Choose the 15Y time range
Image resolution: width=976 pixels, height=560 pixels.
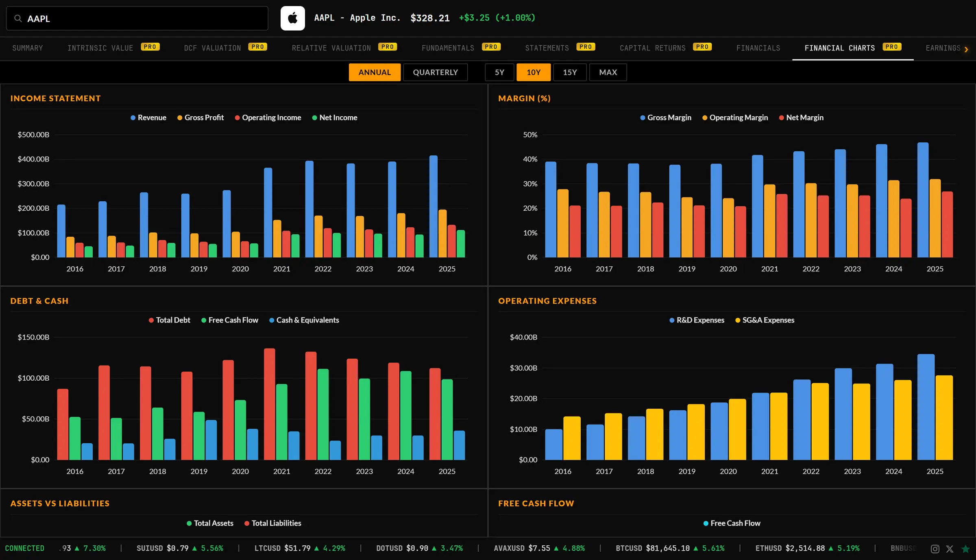570,72
